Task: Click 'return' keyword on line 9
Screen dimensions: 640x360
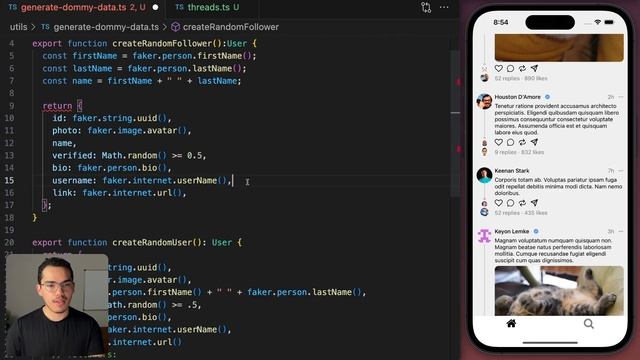Action: (57, 106)
